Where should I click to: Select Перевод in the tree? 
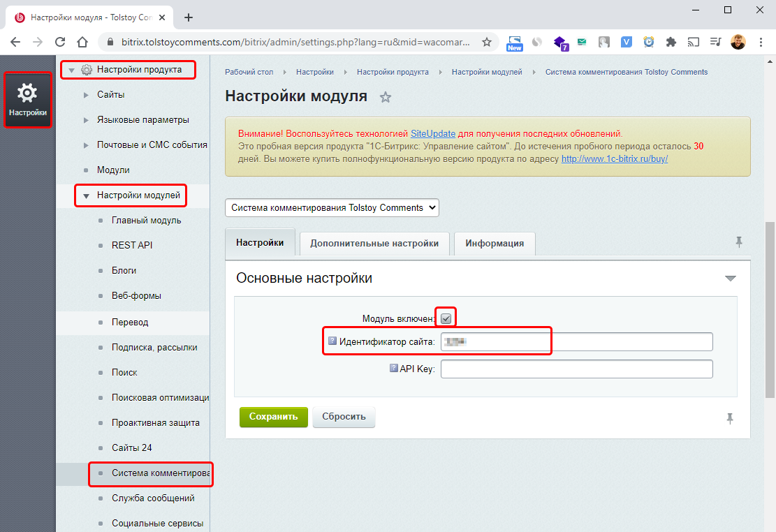130,322
